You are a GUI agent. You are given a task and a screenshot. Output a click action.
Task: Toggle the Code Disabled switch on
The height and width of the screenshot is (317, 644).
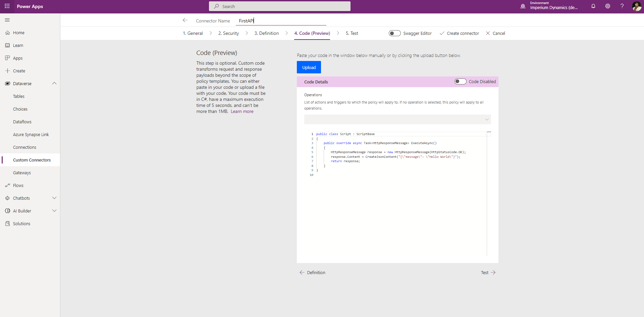pos(460,81)
